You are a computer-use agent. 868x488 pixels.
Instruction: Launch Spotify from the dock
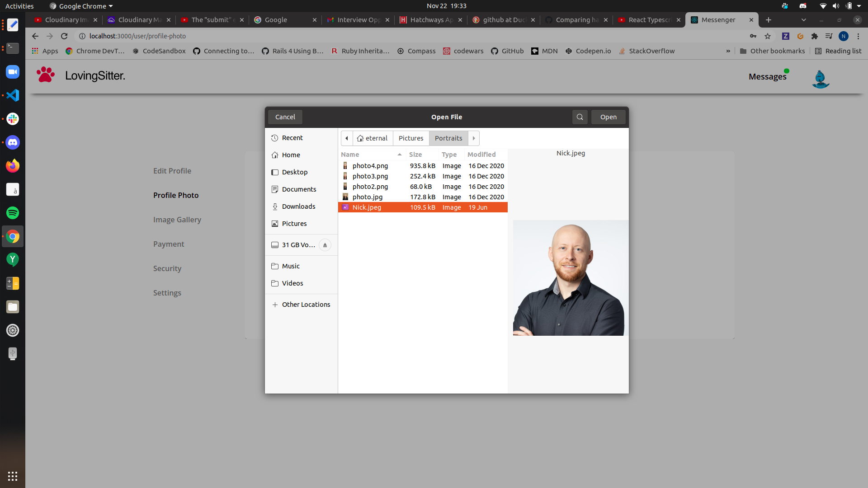[13, 213]
